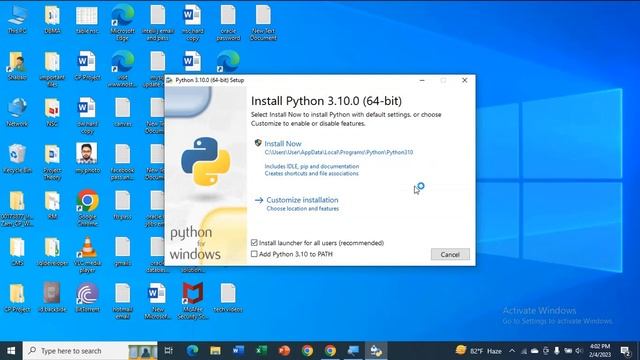Cancel the Python setup

(450, 254)
